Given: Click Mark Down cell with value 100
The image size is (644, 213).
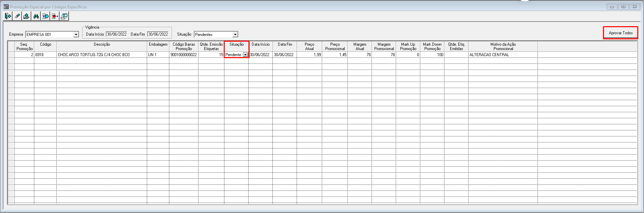Looking at the screenshot, I should coord(432,54).
